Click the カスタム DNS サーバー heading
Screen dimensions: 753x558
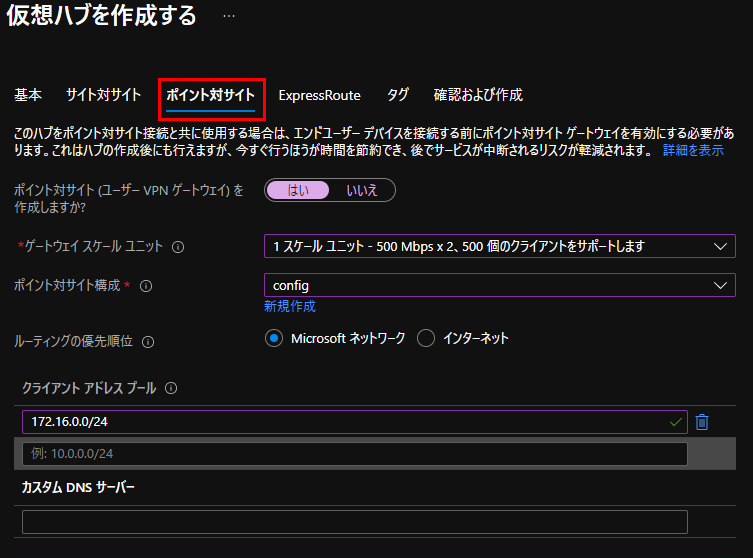[78, 487]
